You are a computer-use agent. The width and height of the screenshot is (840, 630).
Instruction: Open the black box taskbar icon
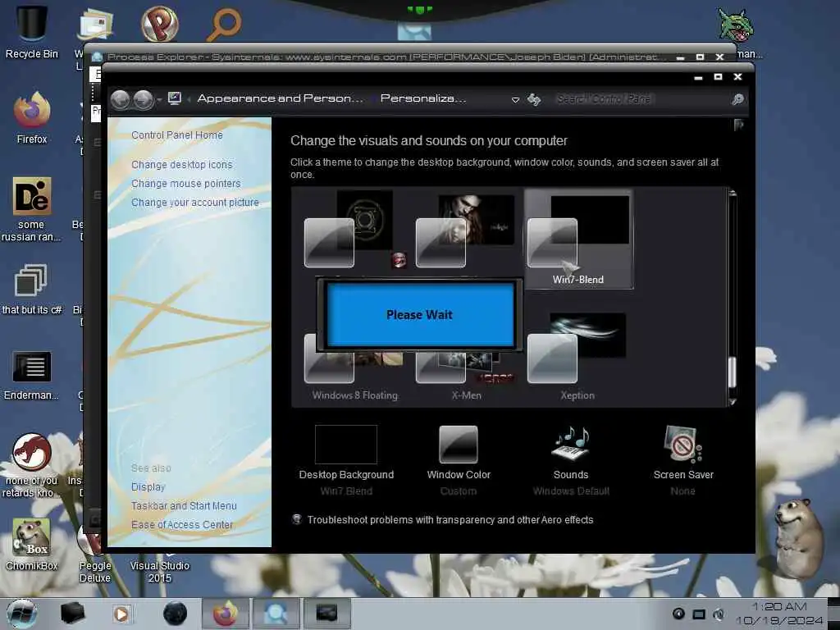[x=72, y=614]
